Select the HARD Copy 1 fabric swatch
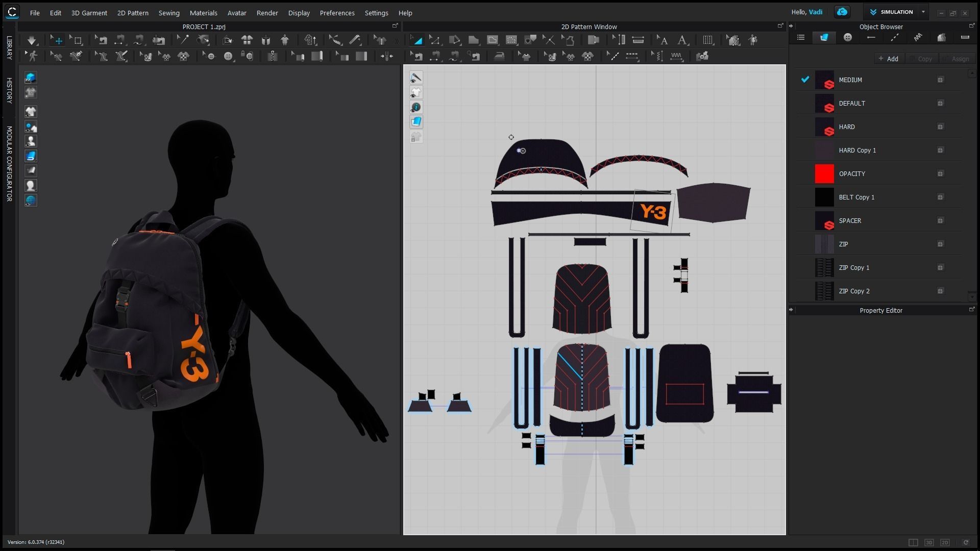This screenshot has width=980, height=551. tap(824, 150)
